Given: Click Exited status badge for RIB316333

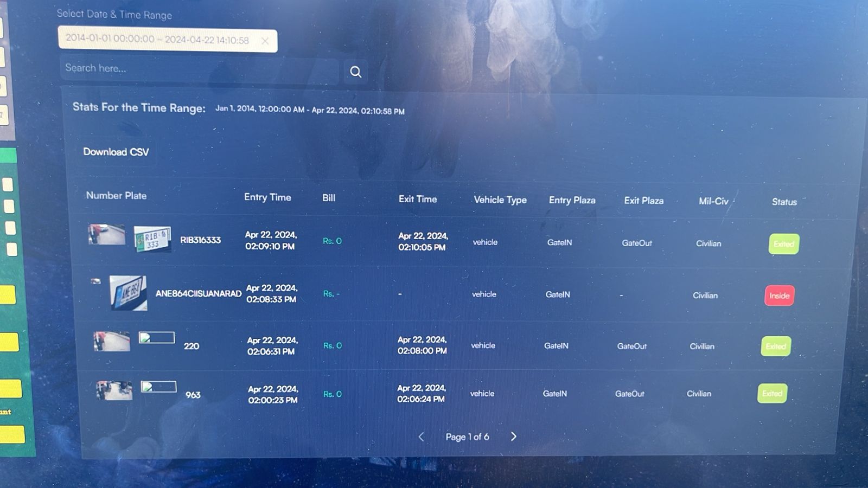Looking at the screenshot, I should (x=783, y=244).
